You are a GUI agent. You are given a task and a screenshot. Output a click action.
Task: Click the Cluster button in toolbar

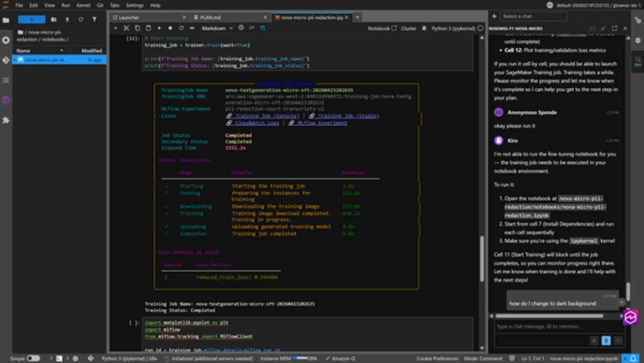409,28
